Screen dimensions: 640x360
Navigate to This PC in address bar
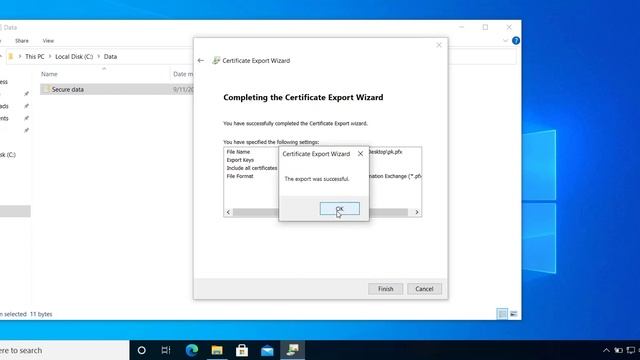[x=35, y=57]
